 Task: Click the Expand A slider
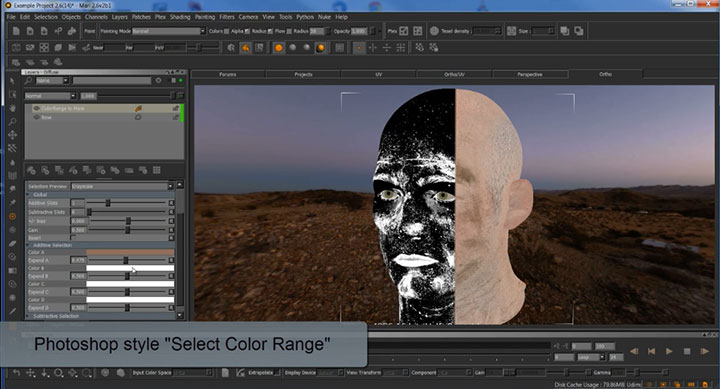pyautogui.click(x=126, y=260)
